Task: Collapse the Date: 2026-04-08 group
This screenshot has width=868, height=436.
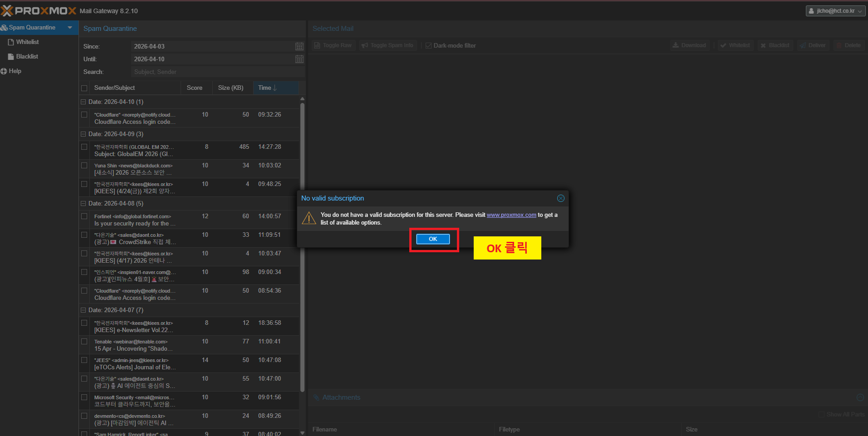Action: point(83,204)
